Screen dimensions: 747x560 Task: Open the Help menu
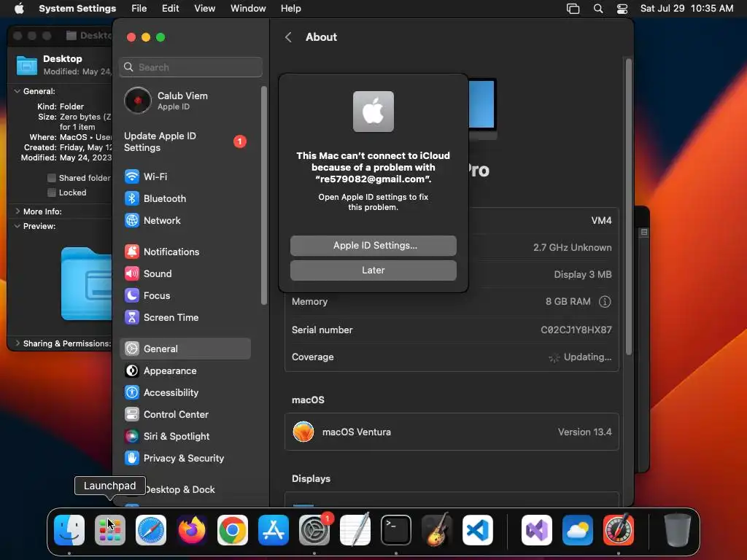(290, 9)
